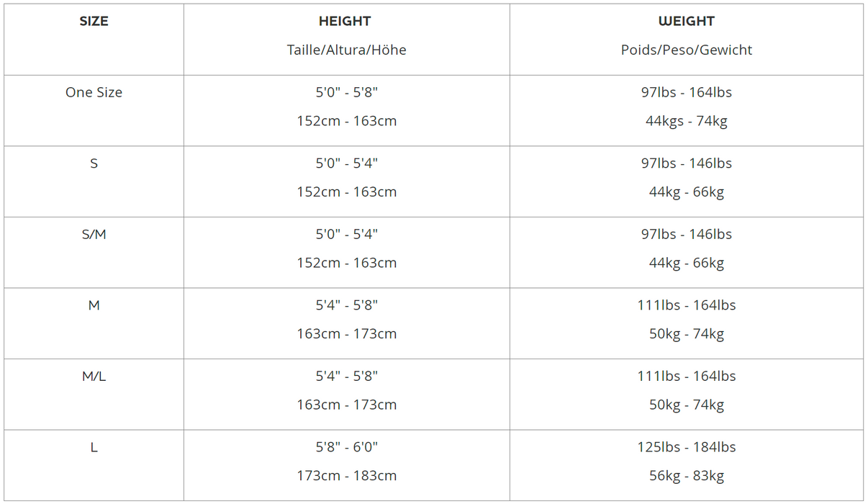868x504 pixels.
Task: Click the HEIGHT column header
Action: coord(345,22)
